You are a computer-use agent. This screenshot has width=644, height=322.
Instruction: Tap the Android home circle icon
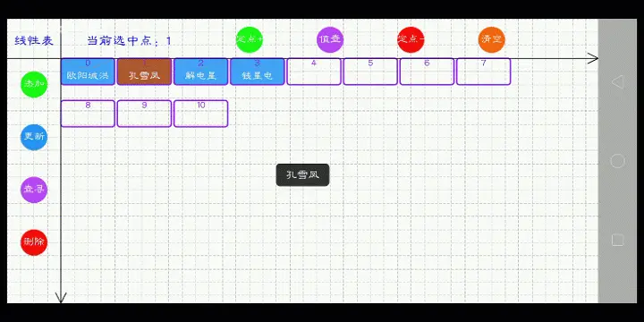coord(617,161)
